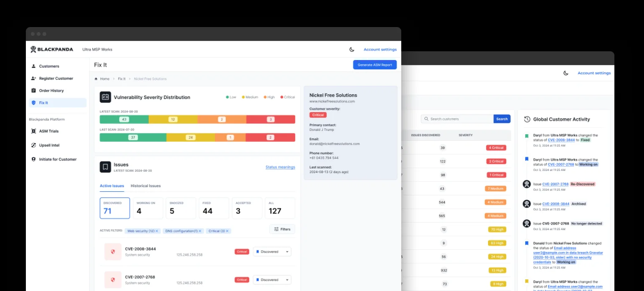The width and height of the screenshot is (644, 291).
Task: Open ASM Trials in the sidebar
Action: click(58, 131)
